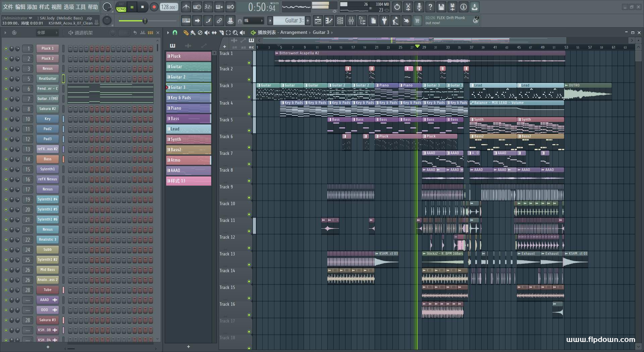Toggle PAT/SONG mode switch
The width and height of the screenshot is (644, 352).
121,7
